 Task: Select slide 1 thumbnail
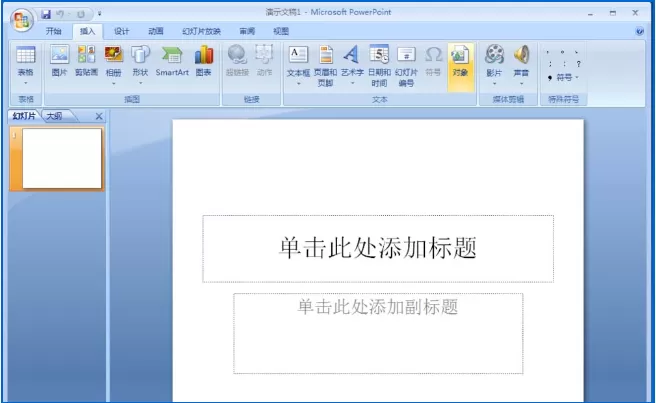click(62, 158)
